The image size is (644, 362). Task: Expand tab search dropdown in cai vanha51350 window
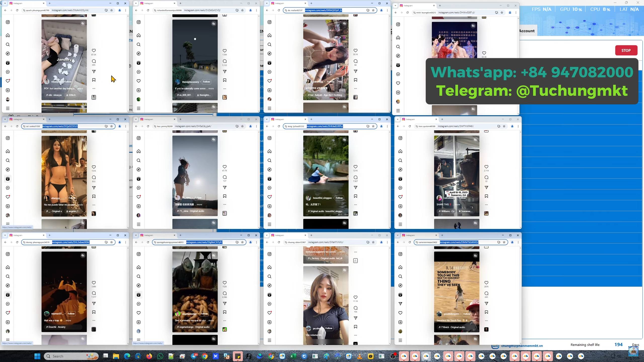click(x=5, y=119)
